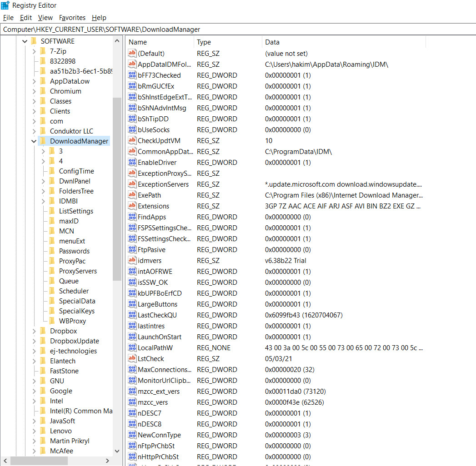Select the ExceptionServers value name
This screenshot has height=466, width=476.
pyautogui.click(x=163, y=184)
